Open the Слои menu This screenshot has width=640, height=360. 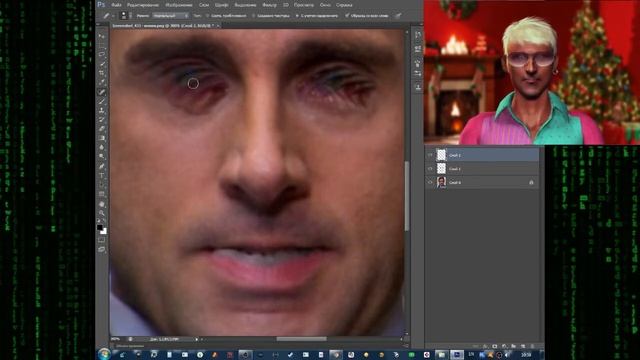point(204,5)
